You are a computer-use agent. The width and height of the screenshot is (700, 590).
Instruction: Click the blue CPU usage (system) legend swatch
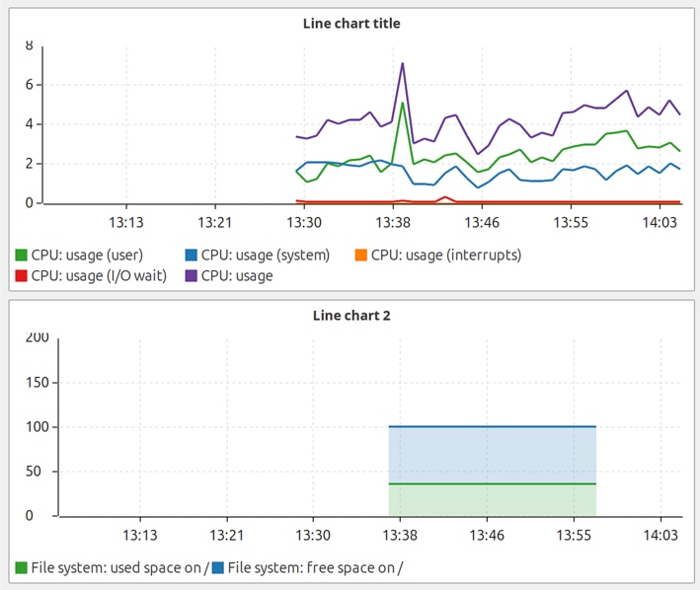tap(191, 256)
